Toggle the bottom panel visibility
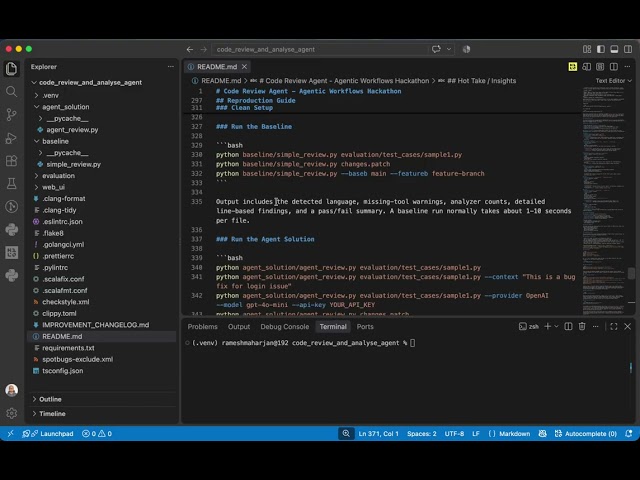This screenshot has height=480, width=640. pos(614,49)
